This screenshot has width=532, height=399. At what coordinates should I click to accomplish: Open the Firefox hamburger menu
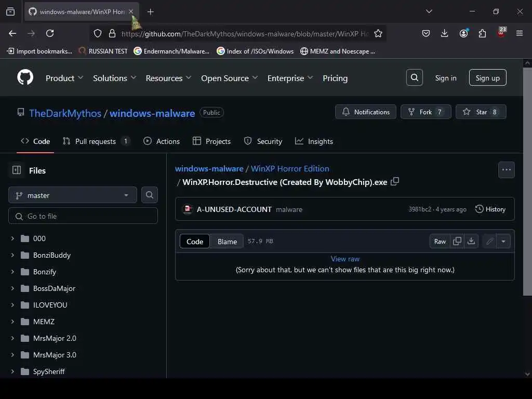pyautogui.click(x=520, y=33)
